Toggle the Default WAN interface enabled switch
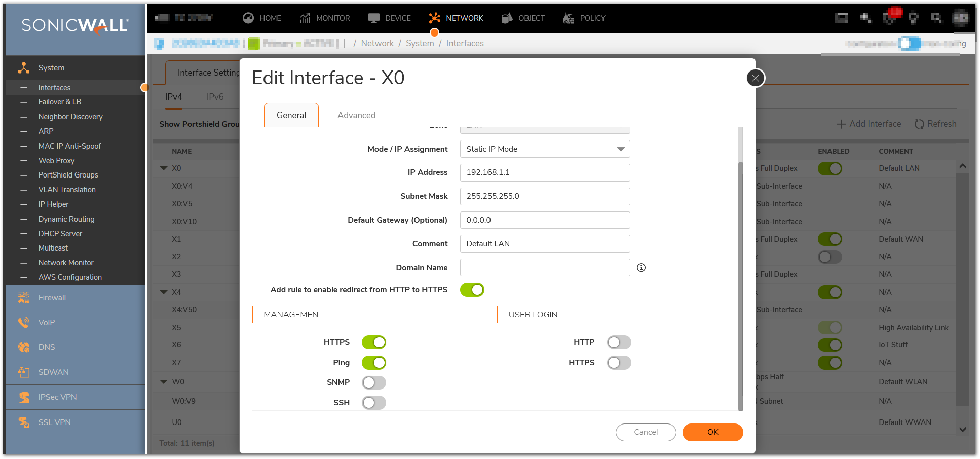The image size is (980, 459). pos(830,239)
